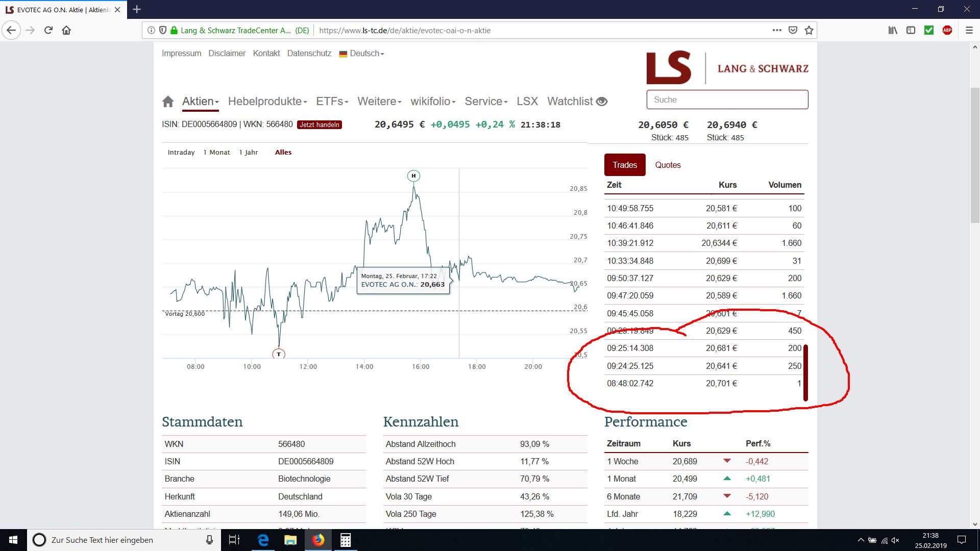Image resolution: width=980 pixels, height=551 pixels.
Task: Open the Impressum link
Action: pos(181,53)
